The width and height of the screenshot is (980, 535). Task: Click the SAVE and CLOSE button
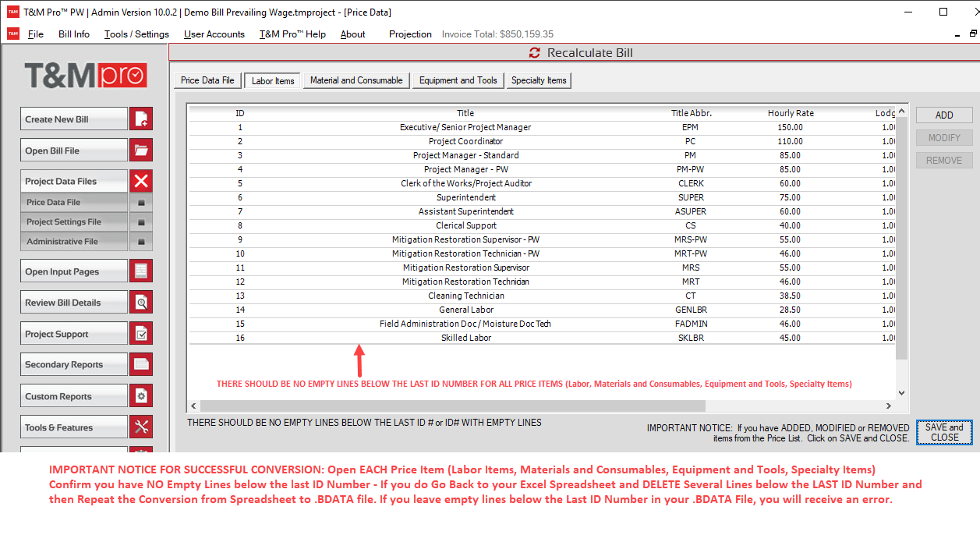pyautogui.click(x=944, y=432)
